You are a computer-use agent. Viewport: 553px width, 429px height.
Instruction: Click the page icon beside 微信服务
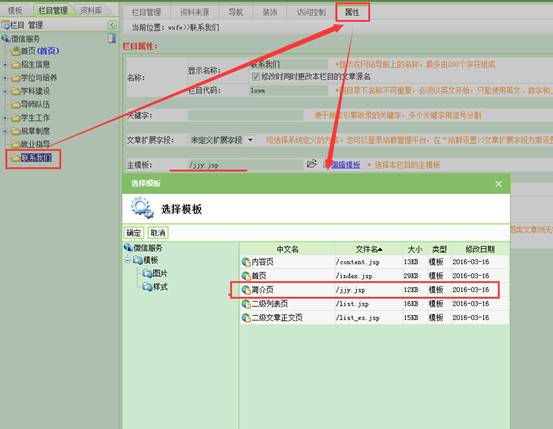[x=111, y=38]
